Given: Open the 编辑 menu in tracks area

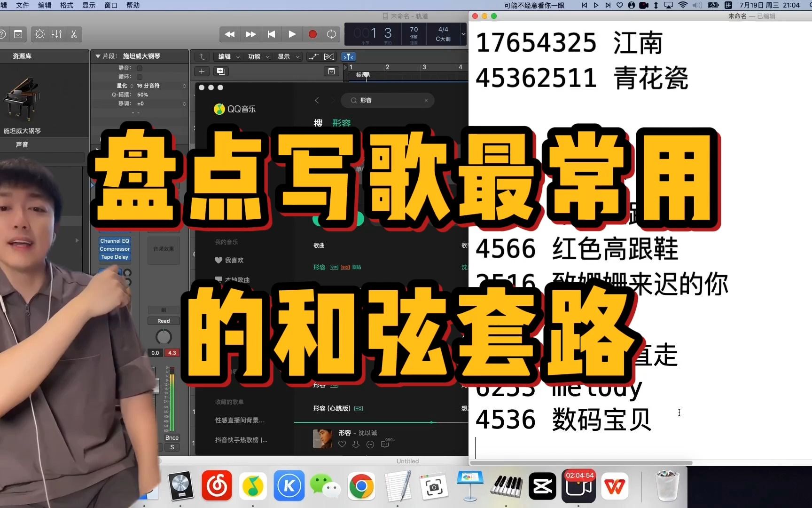Looking at the screenshot, I should (x=228, y=56).
